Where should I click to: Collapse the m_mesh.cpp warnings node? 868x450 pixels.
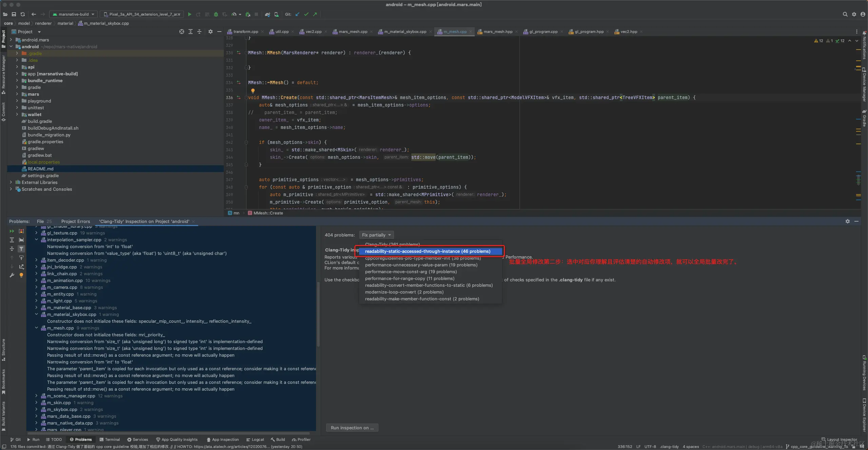point(36,328)
